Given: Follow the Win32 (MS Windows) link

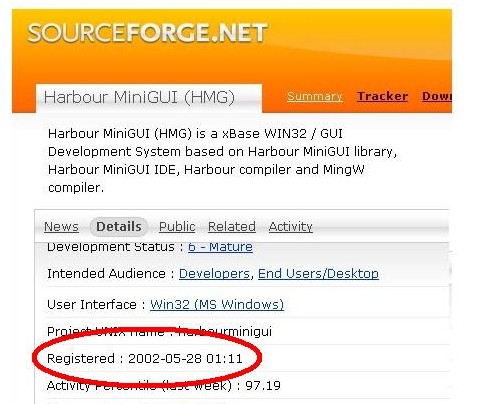Looking at the screenshot, I should pyautogui.click(x=217, y=305).
